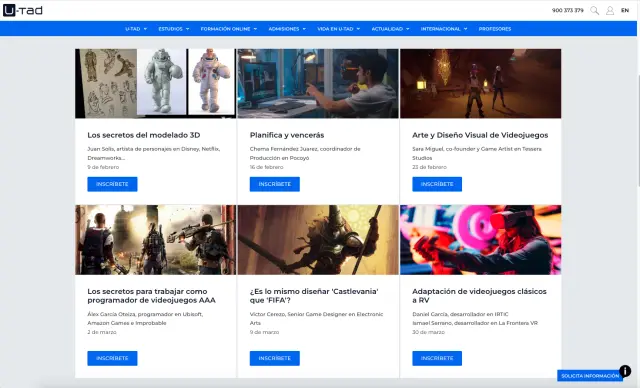Click INSCRÍBETE for videojuegos clásicos a RV
This screenshot has width=640, height=388.
(437, 358)
